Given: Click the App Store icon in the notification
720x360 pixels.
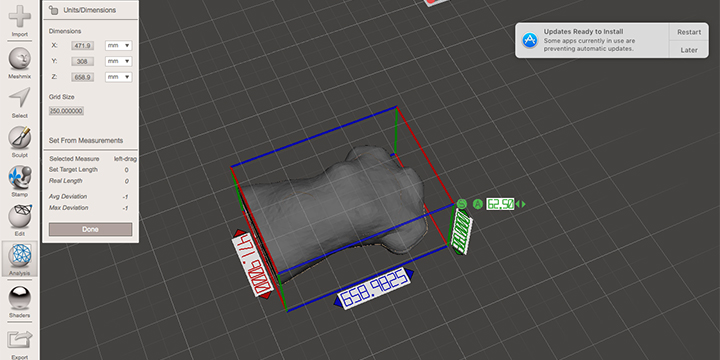Looking at the screenshot, I should (x=530, y=40).
